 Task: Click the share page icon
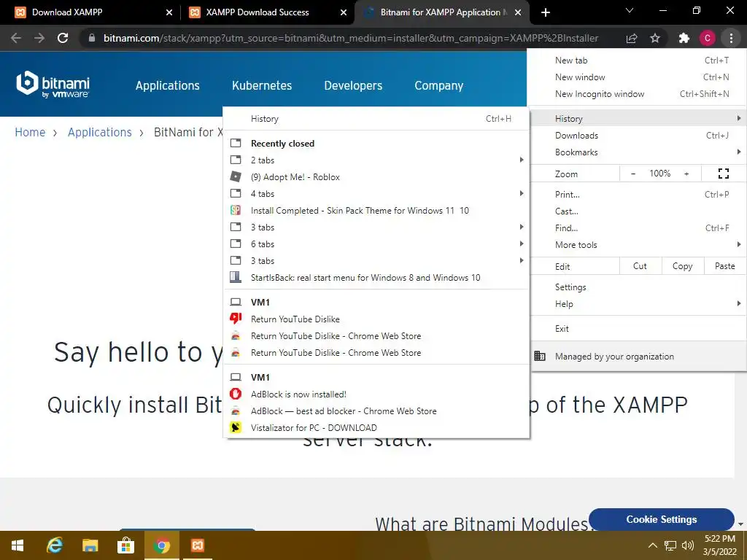click(x=632, y=38)
